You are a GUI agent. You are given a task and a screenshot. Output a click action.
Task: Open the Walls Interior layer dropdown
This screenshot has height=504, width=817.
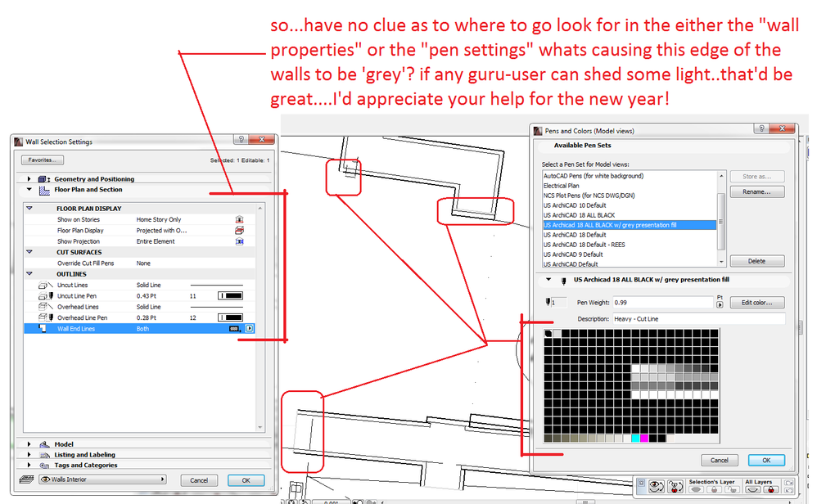102,479
